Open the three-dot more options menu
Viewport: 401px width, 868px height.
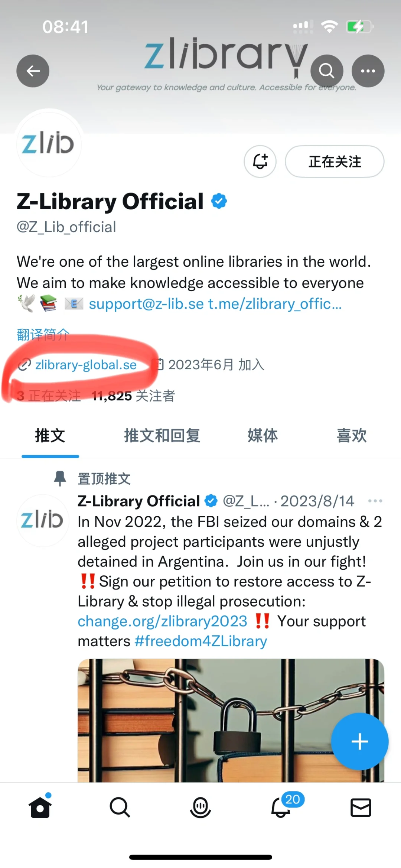tap(368, 71)
